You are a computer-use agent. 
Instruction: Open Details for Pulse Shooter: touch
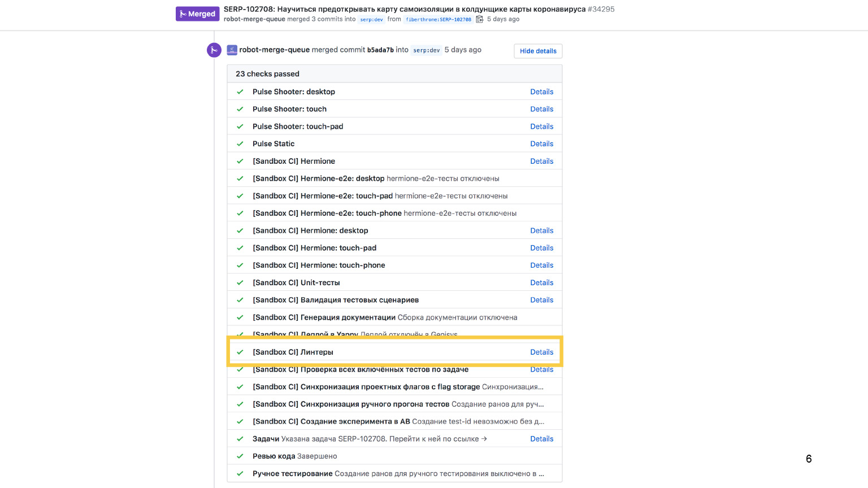pyautogui.click(x=541, y=109)
